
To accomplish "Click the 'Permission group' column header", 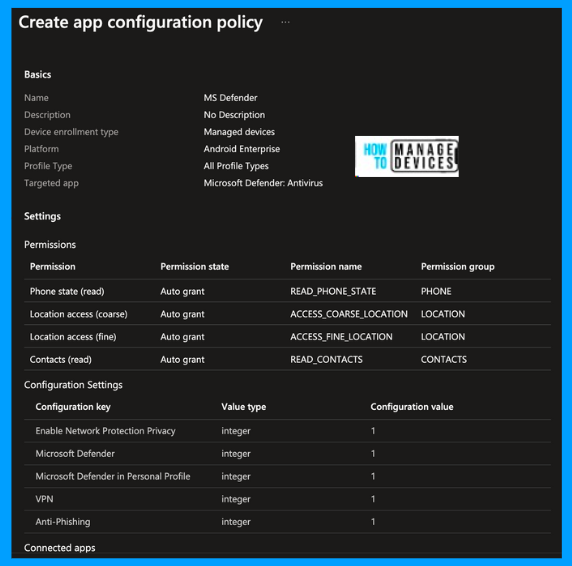I will click(458, 267).
